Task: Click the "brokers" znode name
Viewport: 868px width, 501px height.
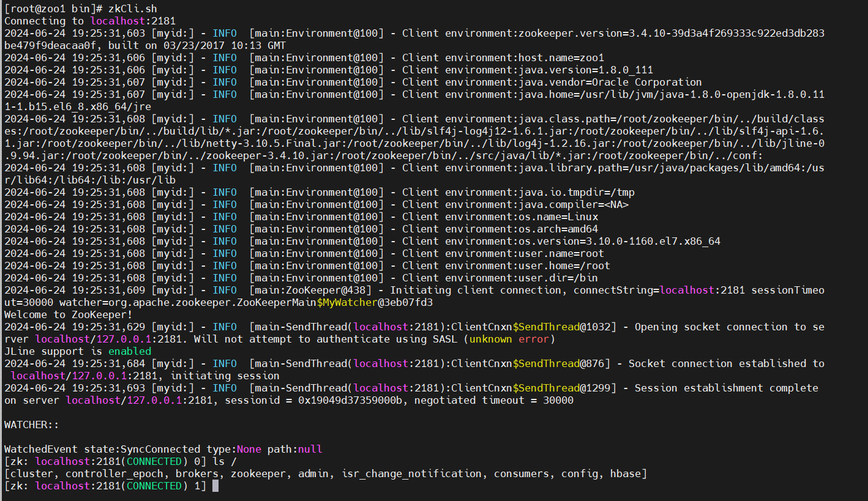Action: [197, 473]
